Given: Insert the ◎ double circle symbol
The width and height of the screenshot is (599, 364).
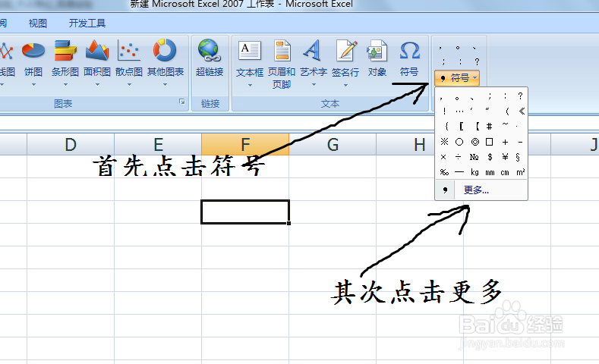Looking at the screenshot, I should pos(474,142).
